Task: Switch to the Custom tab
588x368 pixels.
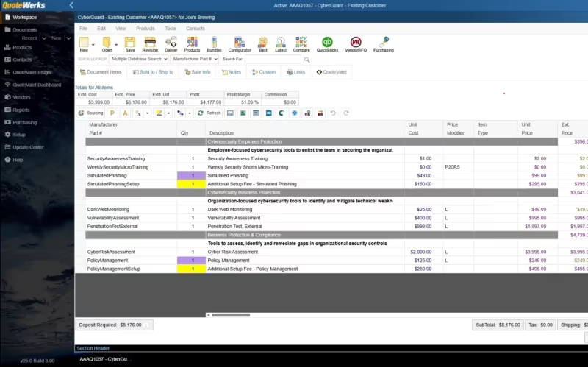Action: (264, 72)
